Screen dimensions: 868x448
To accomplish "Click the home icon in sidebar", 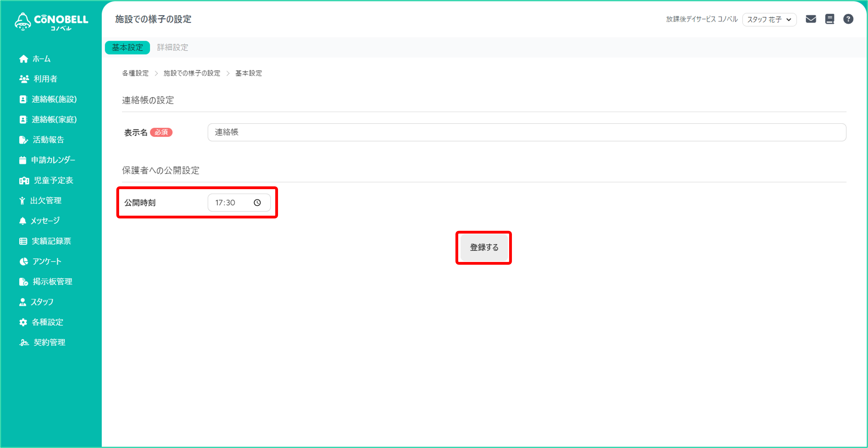I will tap(23, 59).
